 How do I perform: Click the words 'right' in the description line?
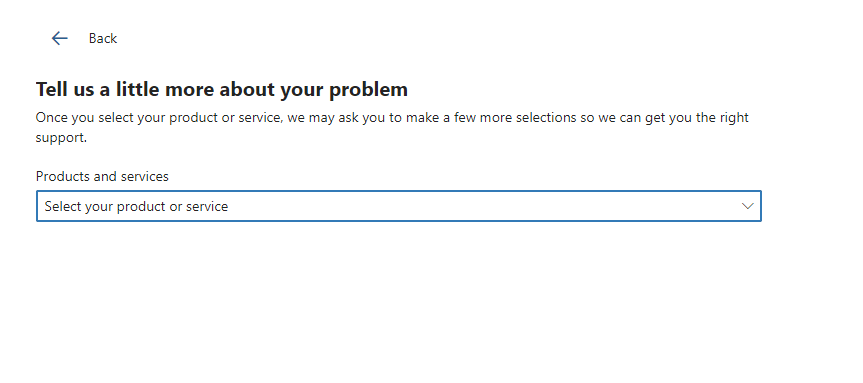tap(734, 118)
